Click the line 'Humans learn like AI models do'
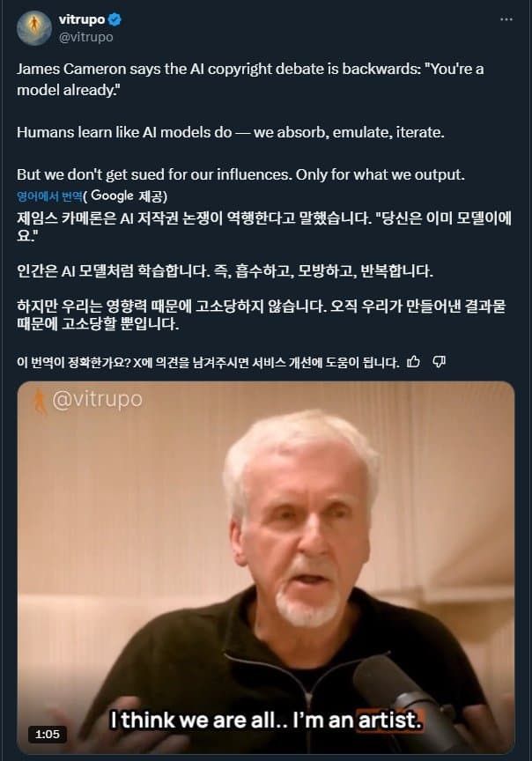532x761 pixels. (x=231, y=132)
